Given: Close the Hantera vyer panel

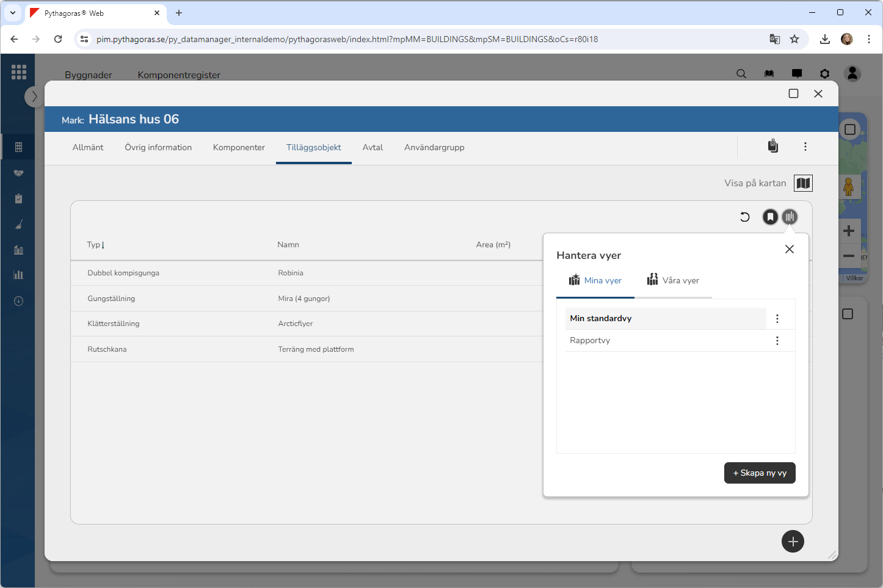Looking at the screenshot, I should (789, 249).
